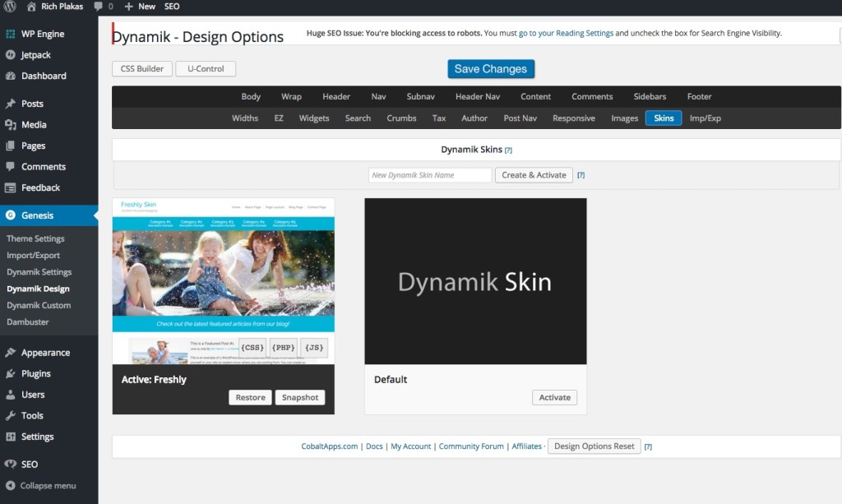Switch to the Responsive tab
This screenshot has height=504, width=842.
click(x=573, y=118)
